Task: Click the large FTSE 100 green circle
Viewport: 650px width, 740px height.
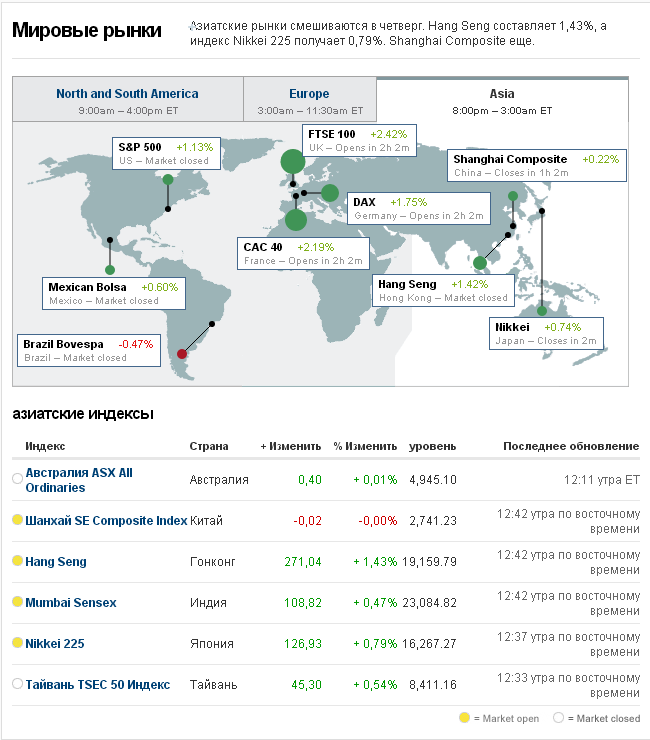Action: click(293, 161)
